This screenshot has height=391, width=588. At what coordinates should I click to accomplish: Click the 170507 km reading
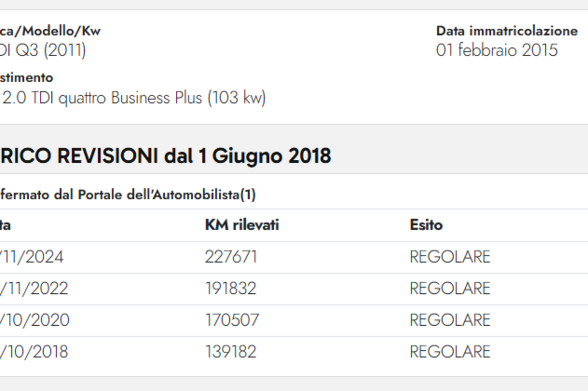(232, 320)
